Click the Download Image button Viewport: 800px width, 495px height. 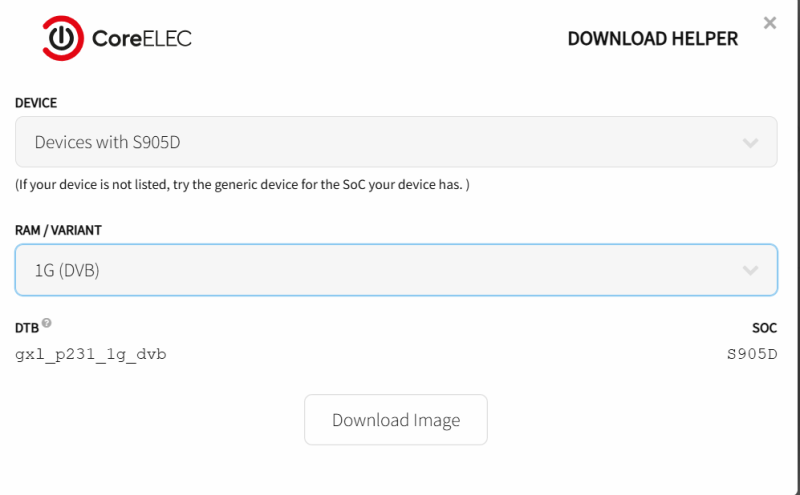(x=396, y=419)
